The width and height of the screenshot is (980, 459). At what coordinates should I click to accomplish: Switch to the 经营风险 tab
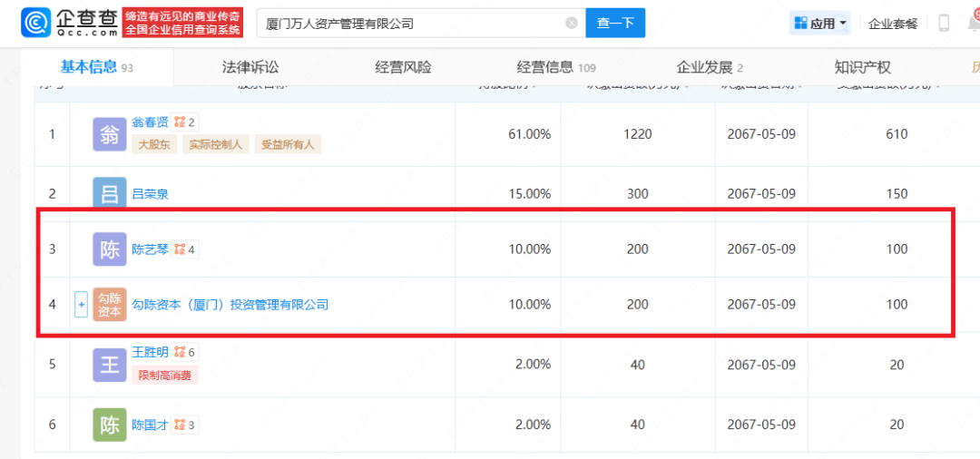[403, 67]
